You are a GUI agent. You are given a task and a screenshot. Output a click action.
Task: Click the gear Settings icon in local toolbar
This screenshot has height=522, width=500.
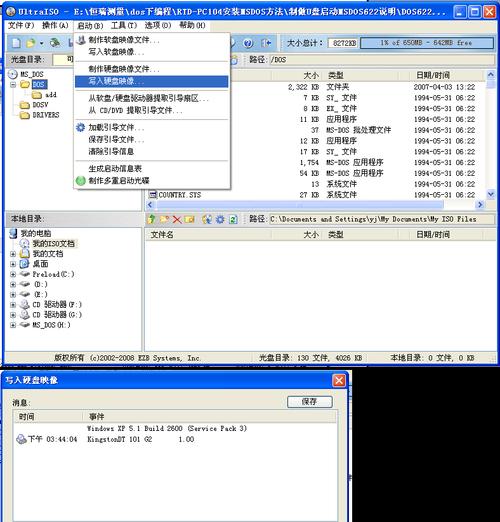(220, 219)
